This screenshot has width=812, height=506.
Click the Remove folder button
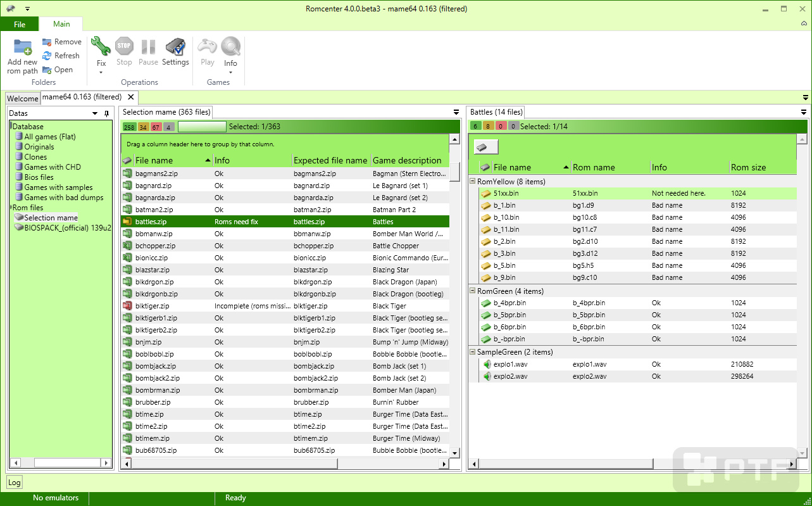click(62, 42)
